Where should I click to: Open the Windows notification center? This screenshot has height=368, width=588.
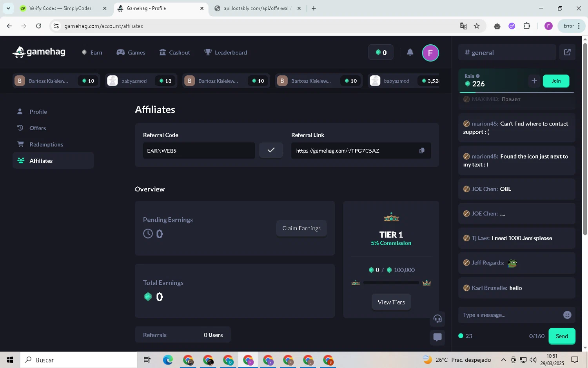575,360
